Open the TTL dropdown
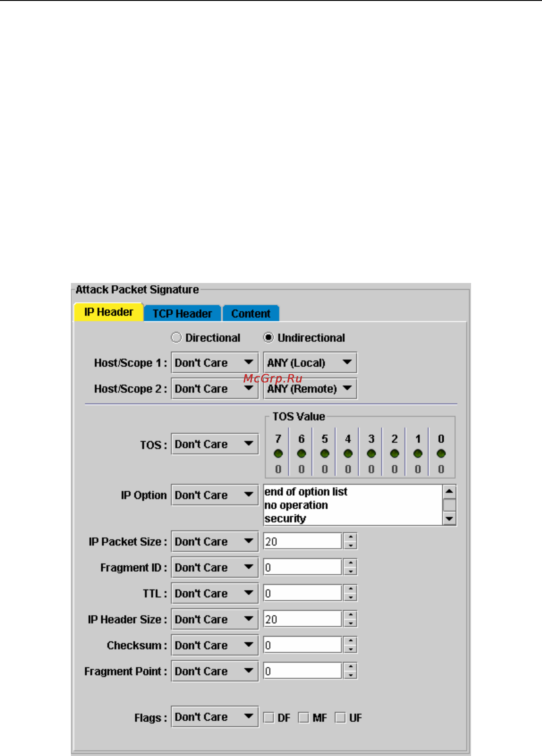This screenshot has width=542, height=756. [x=215, y=593]
